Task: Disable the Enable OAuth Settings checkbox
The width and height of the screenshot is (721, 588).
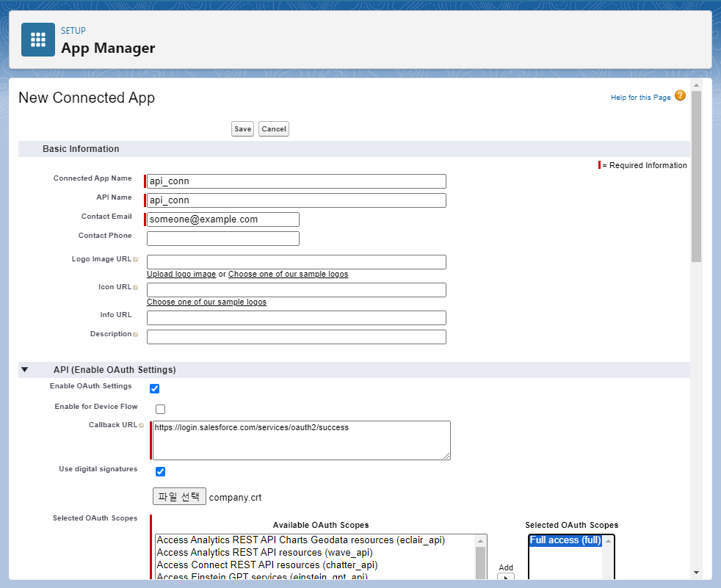Action: click(154, 388)
